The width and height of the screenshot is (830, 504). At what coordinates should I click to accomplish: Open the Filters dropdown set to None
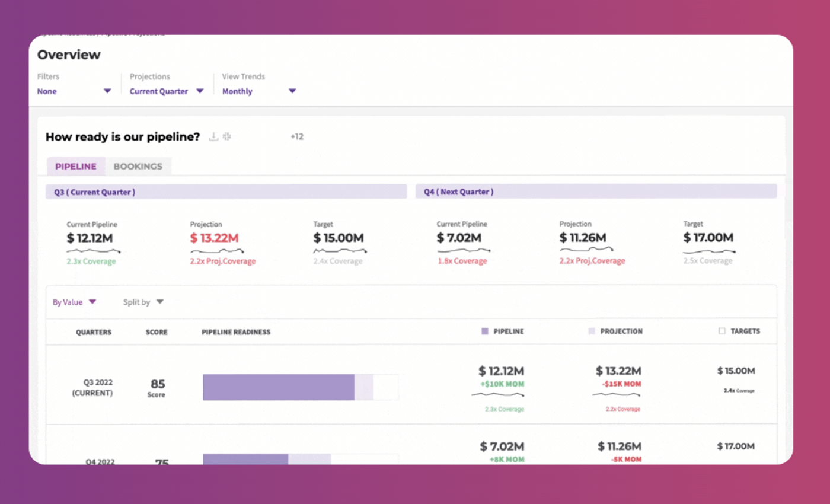pyautogui.click(x=74, y=91)
